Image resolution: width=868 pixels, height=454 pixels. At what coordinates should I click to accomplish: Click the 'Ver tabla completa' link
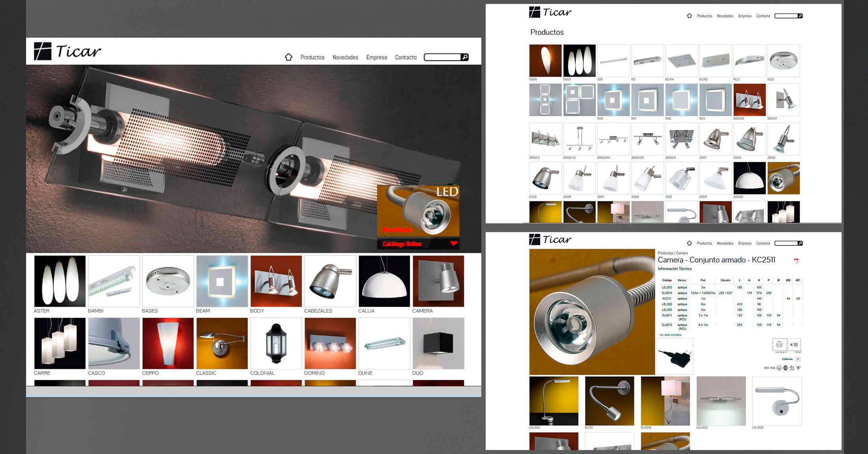pyautogui.click(x=670, y=335)
